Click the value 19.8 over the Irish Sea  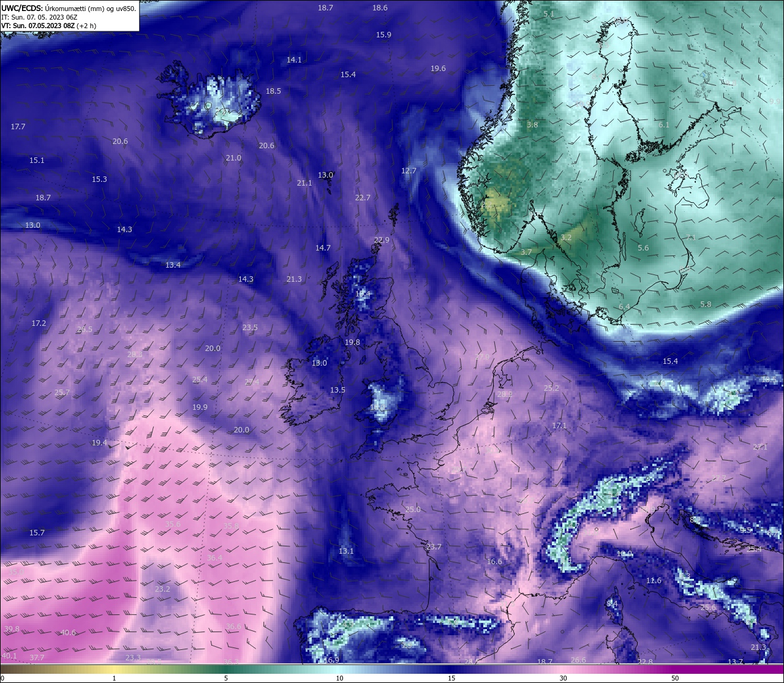(352, 342)
